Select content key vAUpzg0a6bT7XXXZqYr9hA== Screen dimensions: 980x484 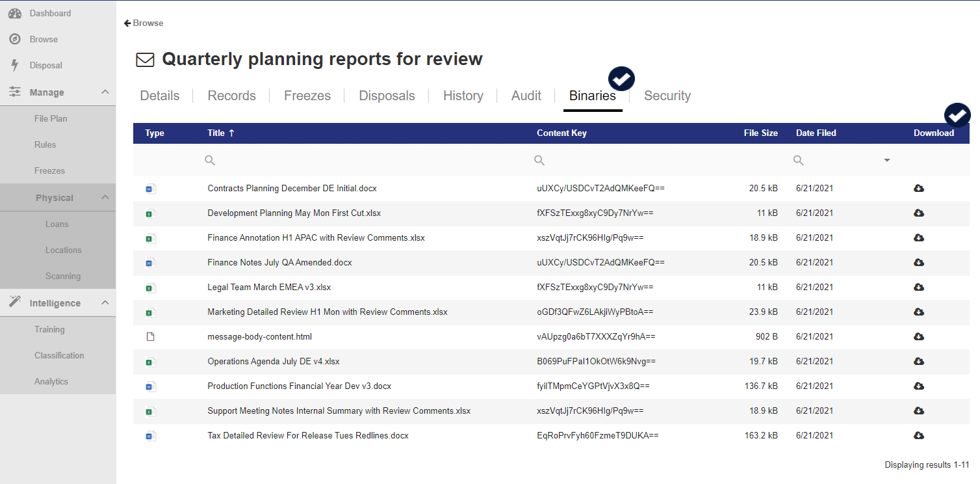(x=596, y=336)
